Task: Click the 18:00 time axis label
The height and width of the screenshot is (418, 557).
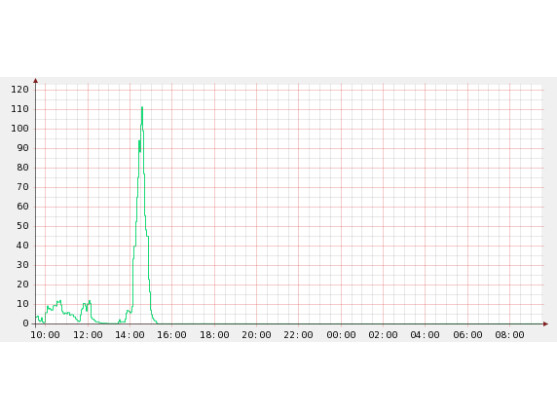Action: pos(214,335)
